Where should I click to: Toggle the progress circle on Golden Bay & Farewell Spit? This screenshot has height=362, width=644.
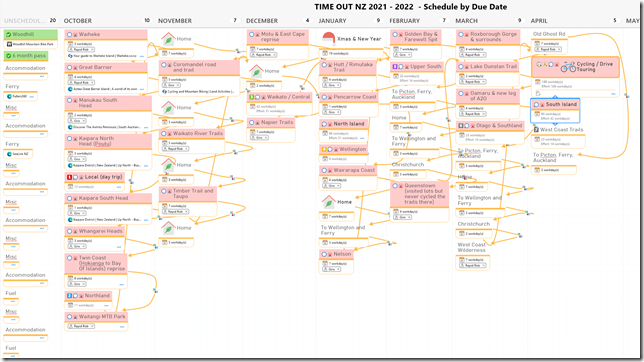(x=395, y=35)
